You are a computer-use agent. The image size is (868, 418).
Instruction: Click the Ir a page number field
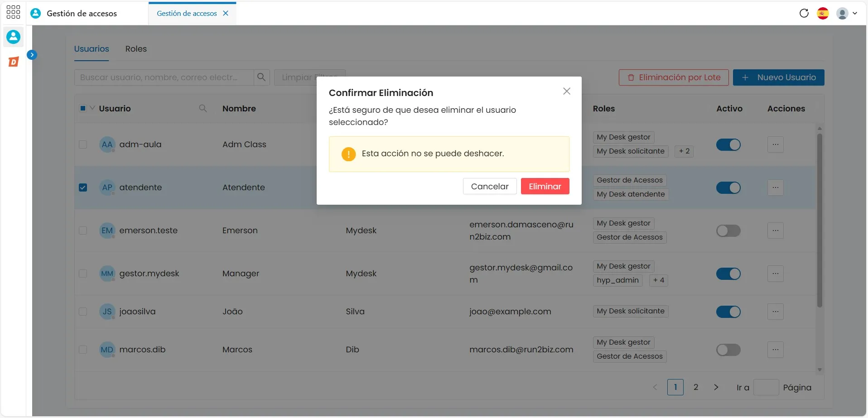766,387
